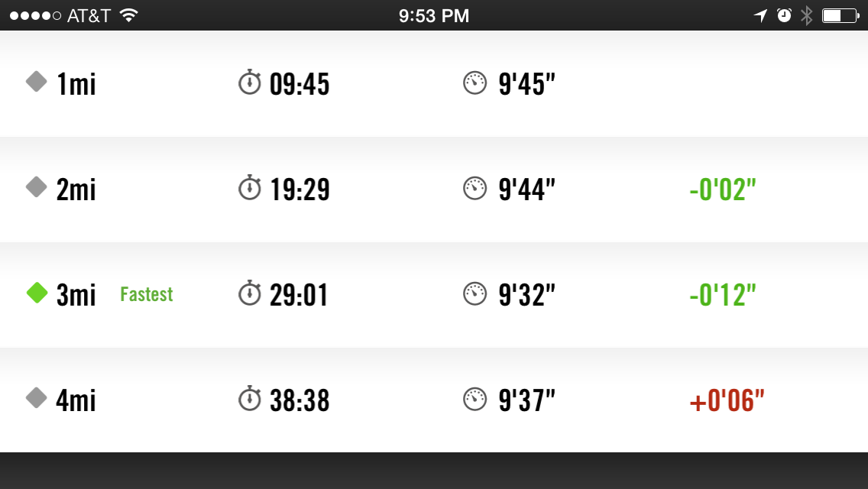Tap the stopwatch icon beside 09:45
This screenshot has height=489, width=868.
250,83
